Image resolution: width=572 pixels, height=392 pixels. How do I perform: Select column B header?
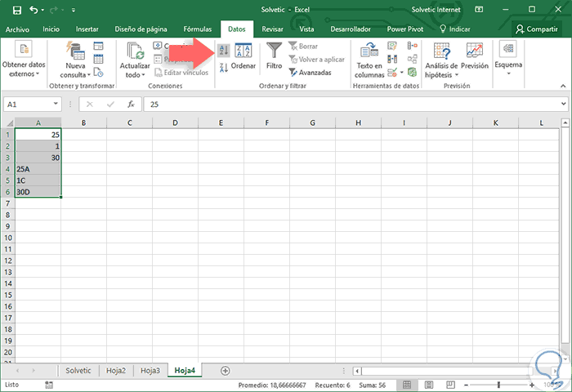[x=83, y=122]
